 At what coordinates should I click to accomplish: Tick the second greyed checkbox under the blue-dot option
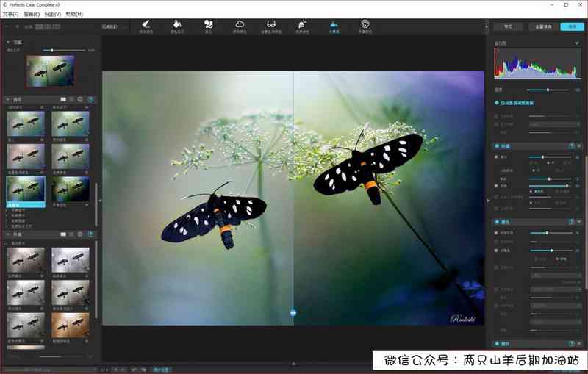click(x=497, y=124)
